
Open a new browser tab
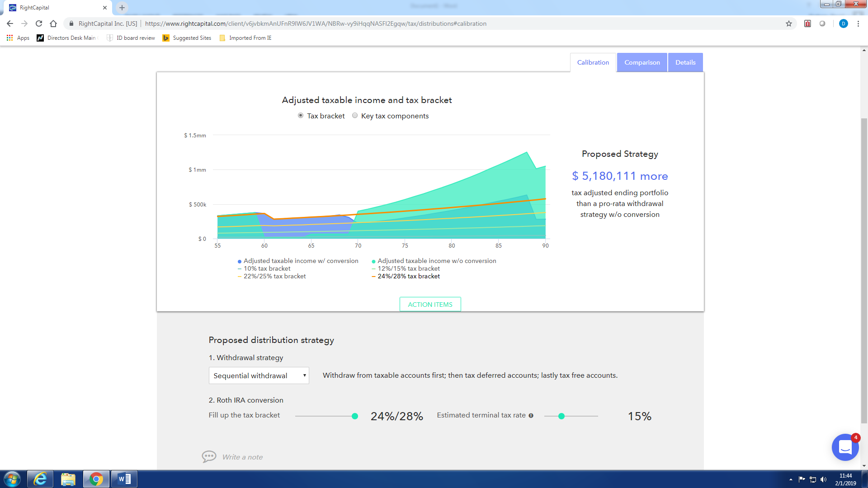click(x=122, y=8)
